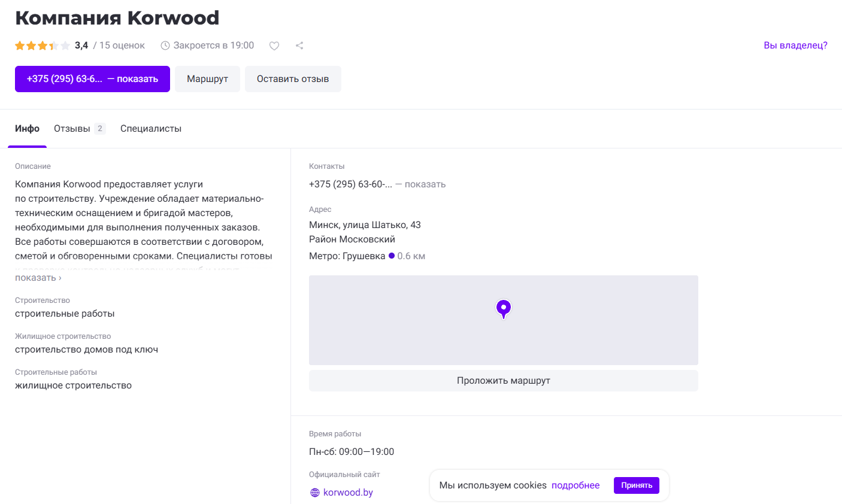The height and width of the screenshot is (504, 842).
Task: Click the Метро: Грушевка line
Action: 347,256
